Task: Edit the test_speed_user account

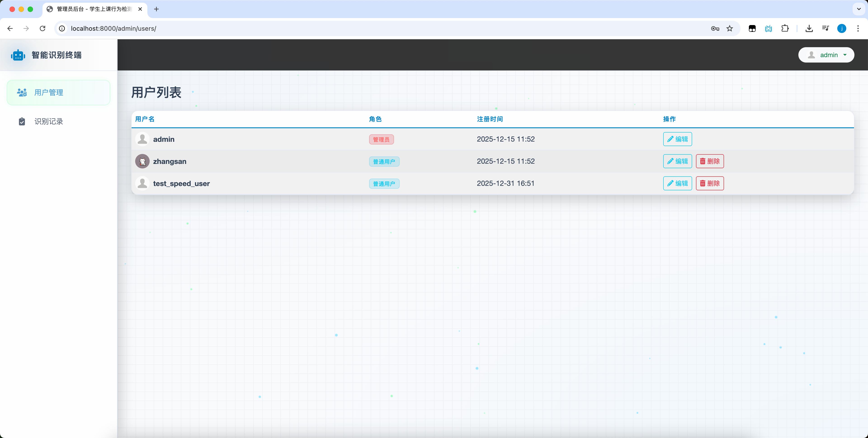Action: coord(677,184)
